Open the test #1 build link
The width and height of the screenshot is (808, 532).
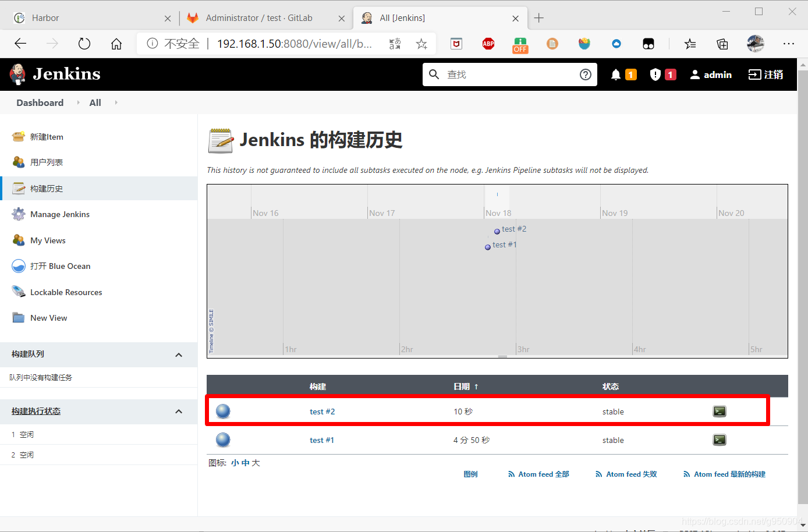(322, 440)
